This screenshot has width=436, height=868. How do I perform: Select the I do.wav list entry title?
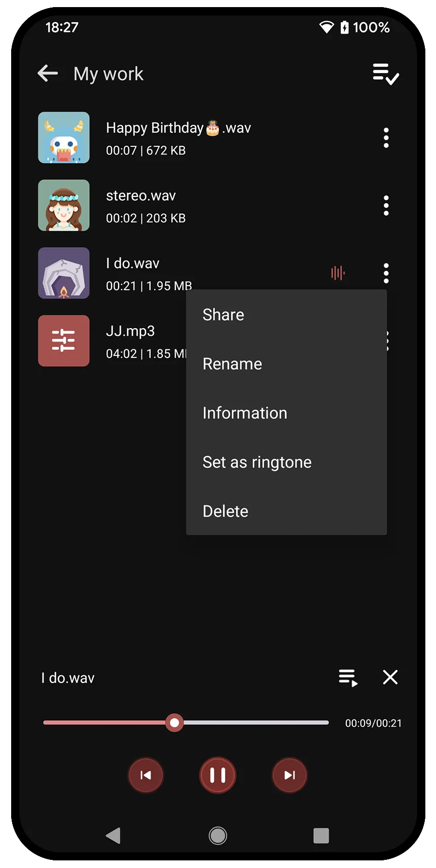[133, 263]
